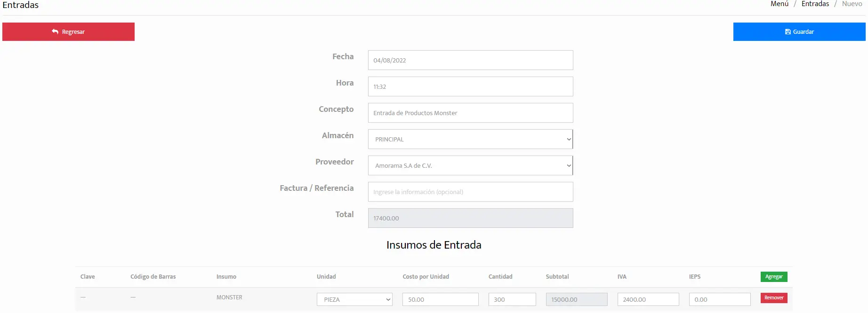Edit the IEPS 0.00 field

click(x=720, y=299)
